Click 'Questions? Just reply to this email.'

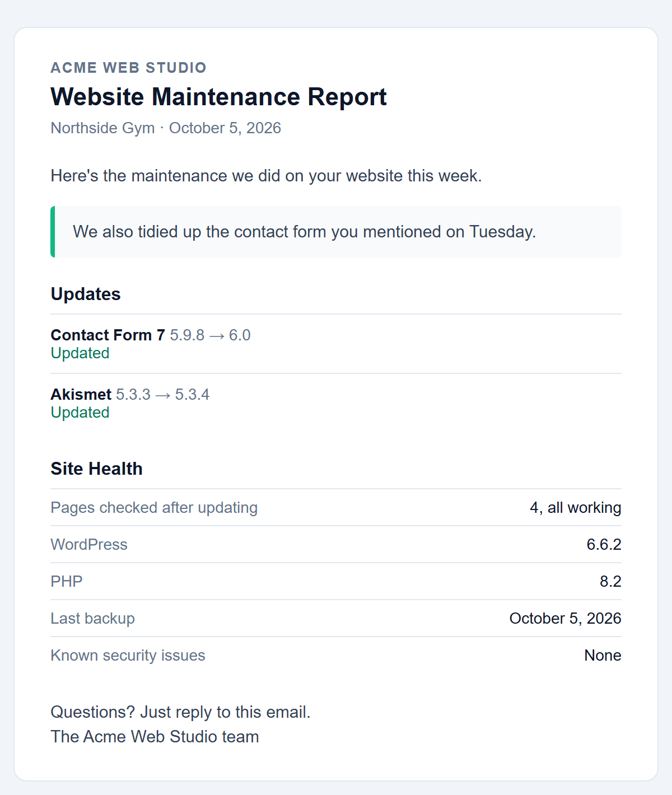[180, 712]
